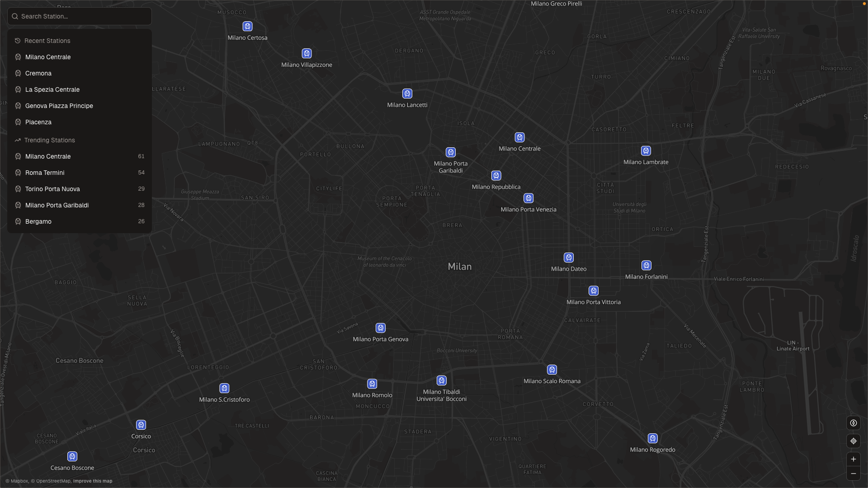The image size is (868, 488).
Task: Click the Milano Porta Genova map pin
Action: 380,328
